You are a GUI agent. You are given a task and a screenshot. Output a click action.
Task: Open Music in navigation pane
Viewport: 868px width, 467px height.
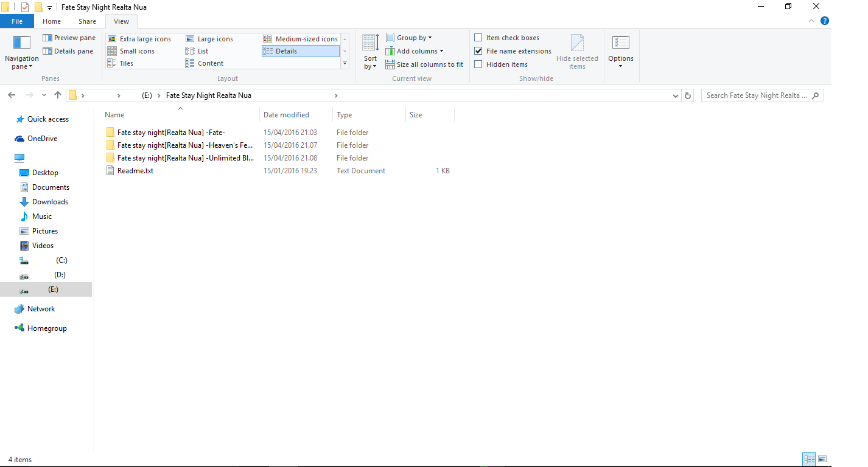click(36, 216)
